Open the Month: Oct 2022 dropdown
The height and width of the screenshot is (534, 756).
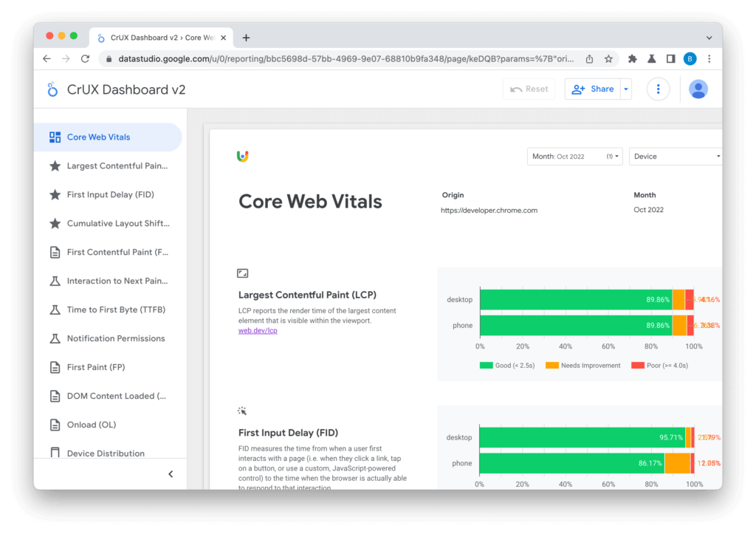point(574,157)
